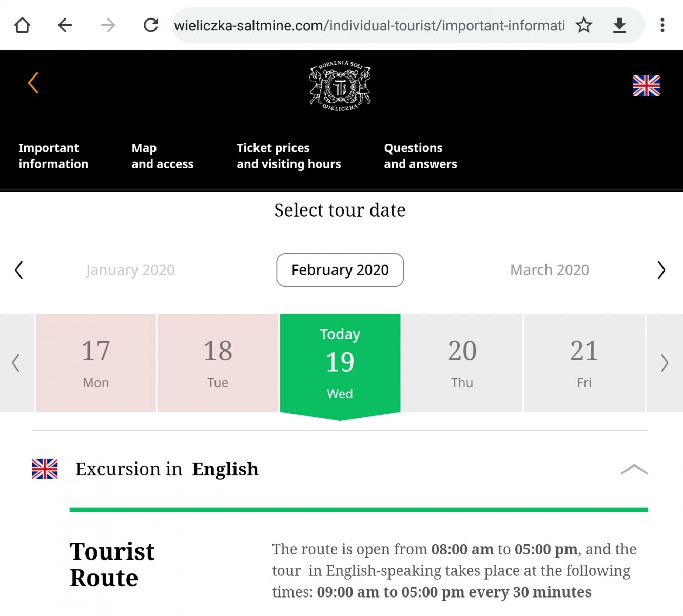Tap the orange back chevron in header
683x616 pixels.
point(33,83)
